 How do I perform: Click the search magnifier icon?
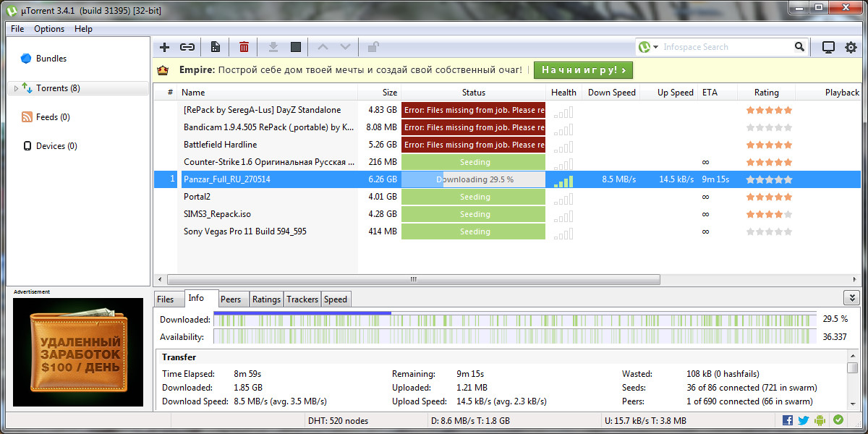coord(799,47)
